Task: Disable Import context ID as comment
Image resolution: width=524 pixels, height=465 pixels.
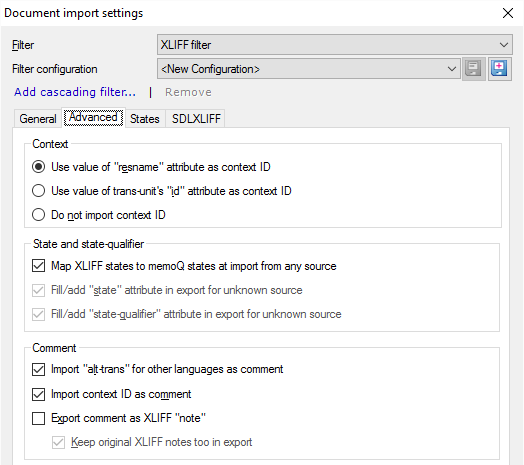Action: click(38, 394)
